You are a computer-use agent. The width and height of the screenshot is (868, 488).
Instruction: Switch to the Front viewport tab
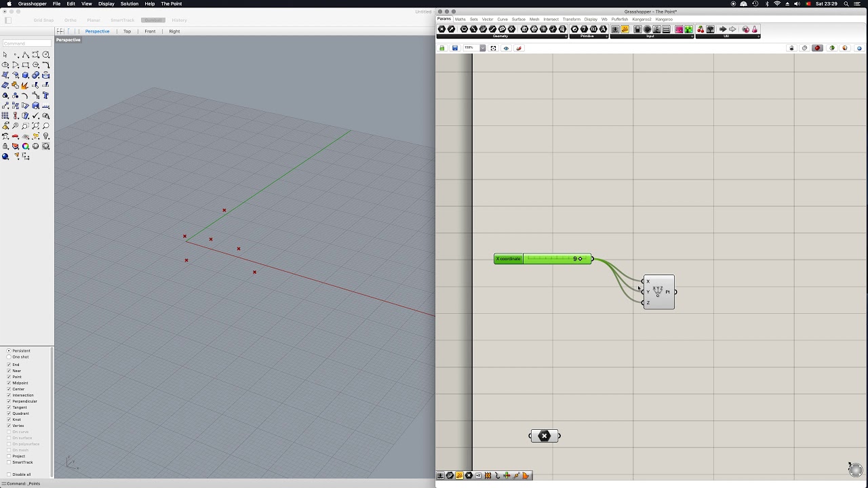click(x=150, y=31)
